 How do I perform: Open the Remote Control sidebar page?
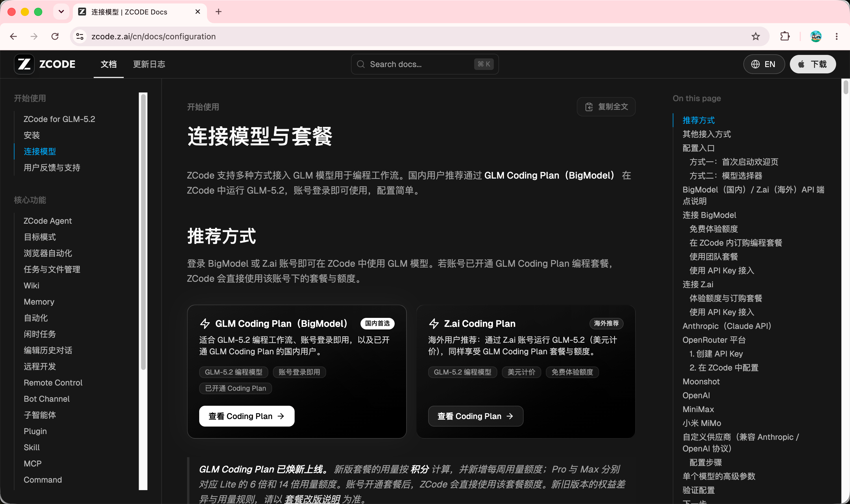coord(53,383)
